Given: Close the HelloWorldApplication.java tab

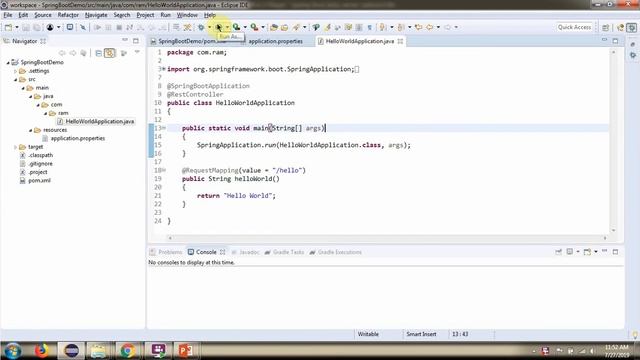Looking at the screenshot, I should pos(400,41).
